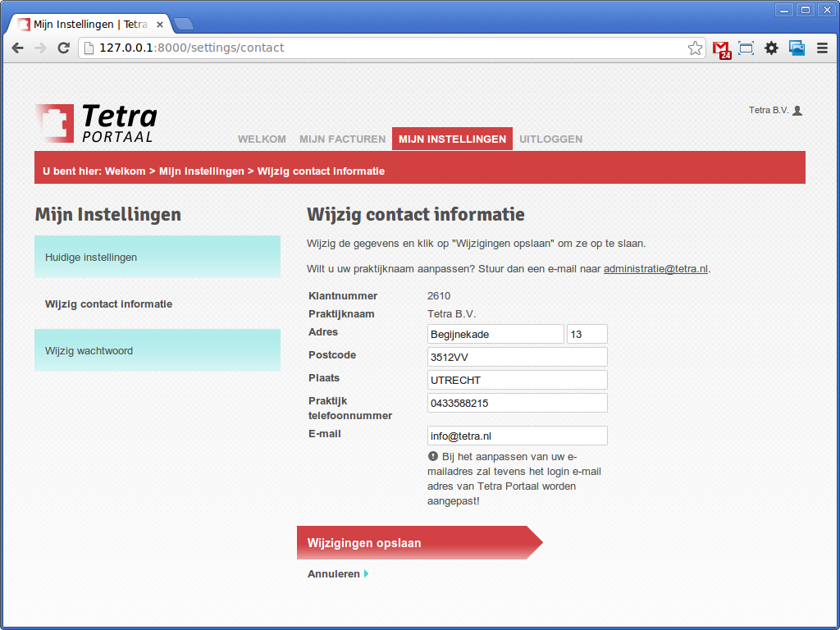Open the Chrome hamburger menu
840x630 pixels.
tap(822, 48)
